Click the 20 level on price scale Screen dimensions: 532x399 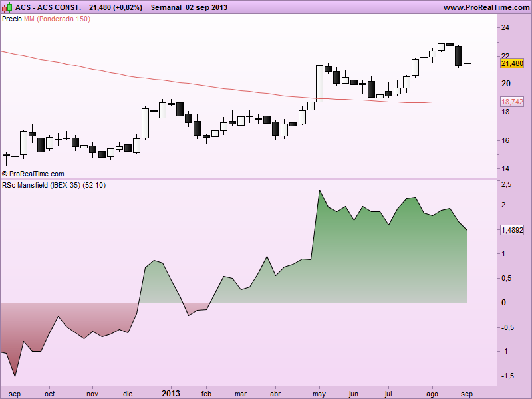pyautogui.click(x=505, y=84)
